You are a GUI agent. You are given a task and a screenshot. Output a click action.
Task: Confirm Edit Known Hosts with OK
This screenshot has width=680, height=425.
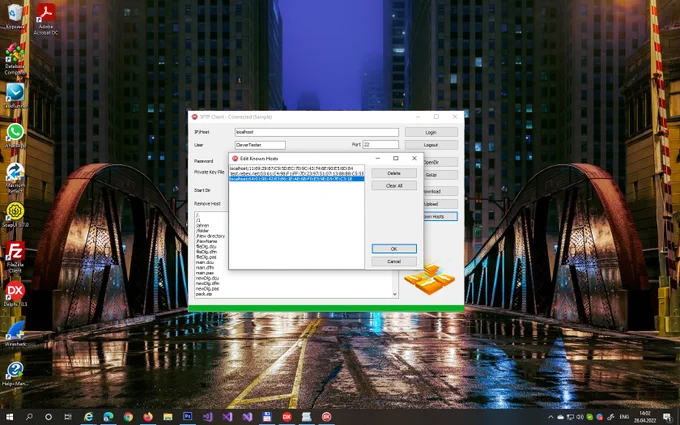coord(394,249)
